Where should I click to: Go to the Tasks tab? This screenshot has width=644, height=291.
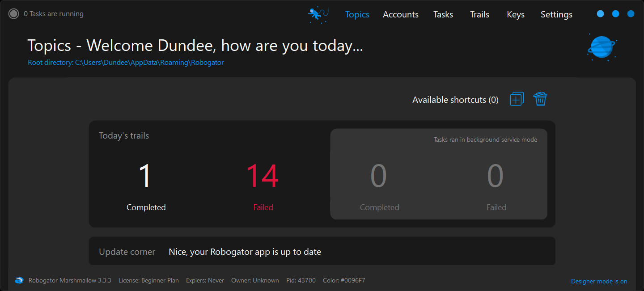coord(443,15)
